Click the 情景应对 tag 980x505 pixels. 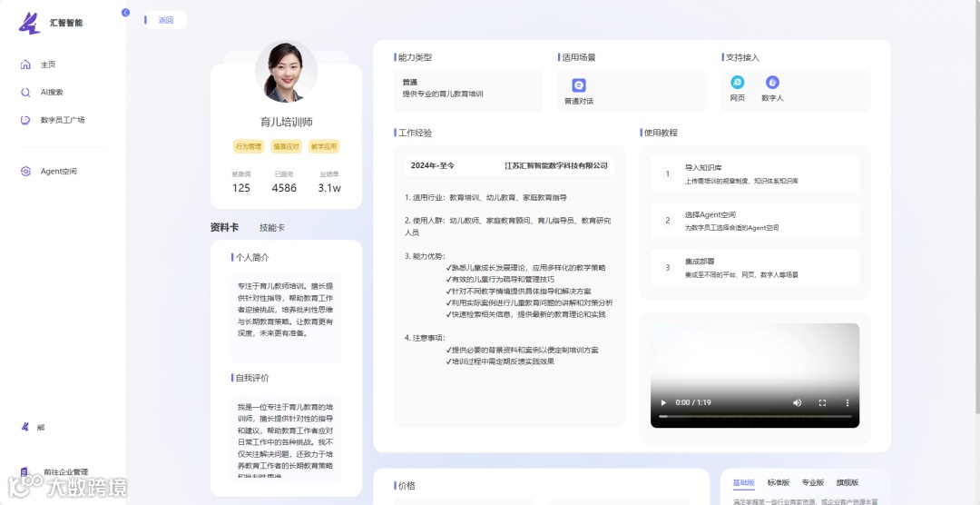pyautogui.click(x=286, y=147)
